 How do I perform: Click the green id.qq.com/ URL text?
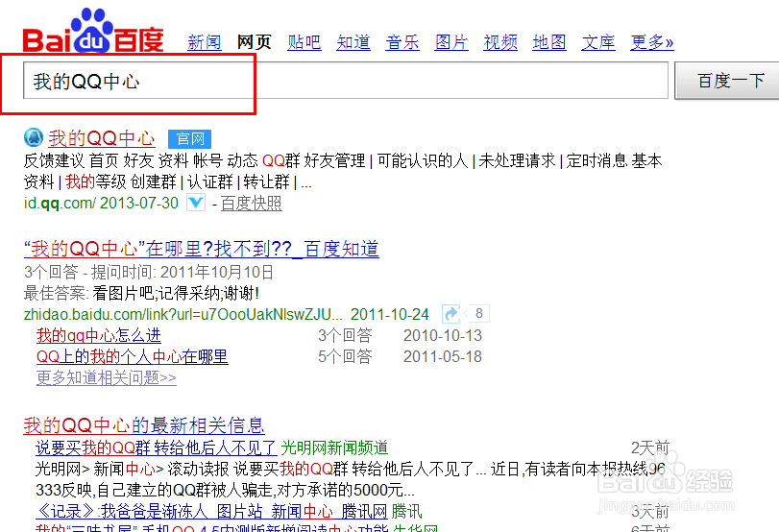pos(60,204)
